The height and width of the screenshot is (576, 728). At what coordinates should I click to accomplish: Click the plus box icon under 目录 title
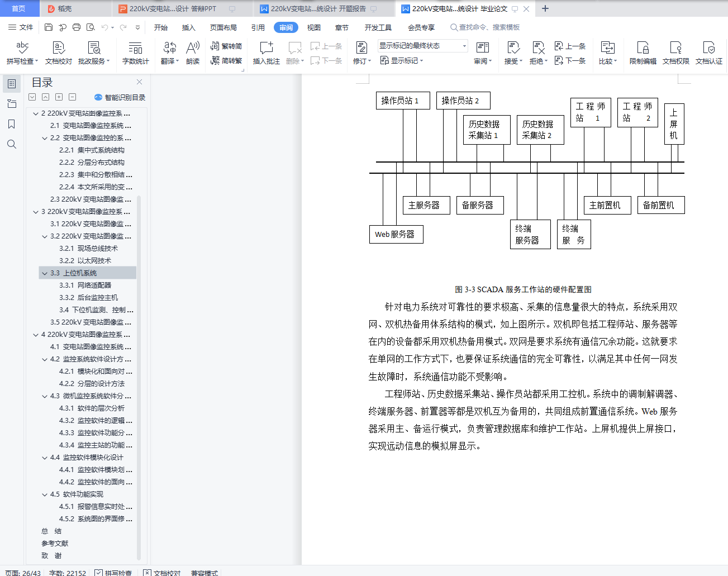pyautogui.click(x=59, y=97)
